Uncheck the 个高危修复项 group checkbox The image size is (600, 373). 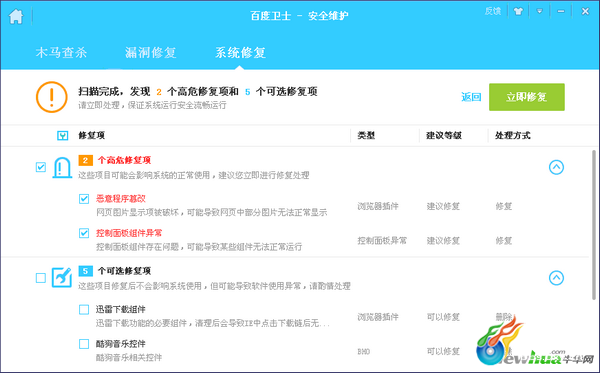[41, 167]
